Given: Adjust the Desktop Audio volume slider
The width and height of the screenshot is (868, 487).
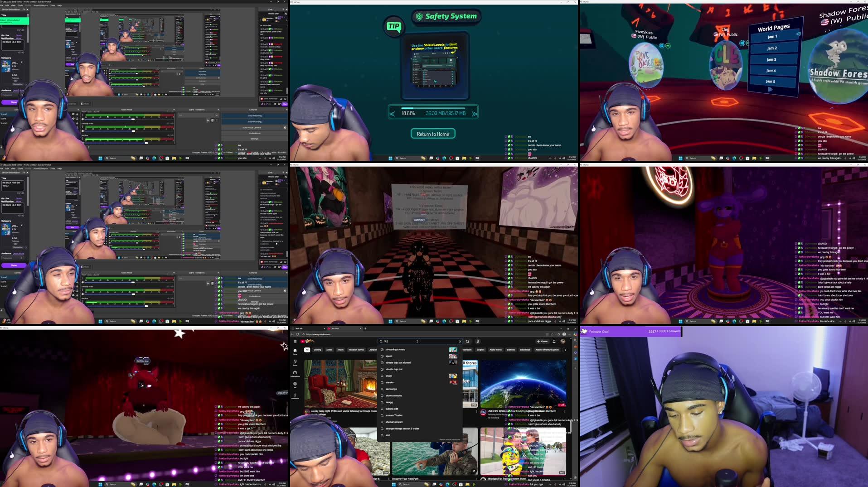Looking at the screenshot, I should pos(133,131).
